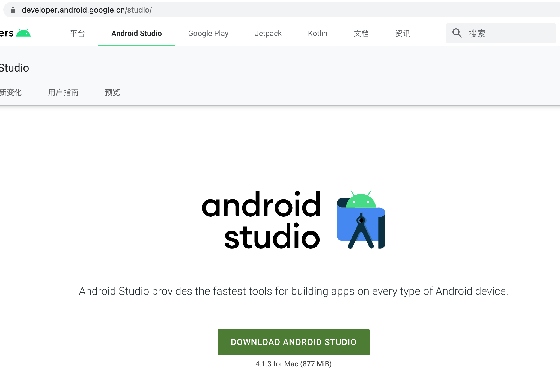560x392 pixels.
Task: Click the browser URL address text
Action: pyautogui.click(x=87, y=10)
